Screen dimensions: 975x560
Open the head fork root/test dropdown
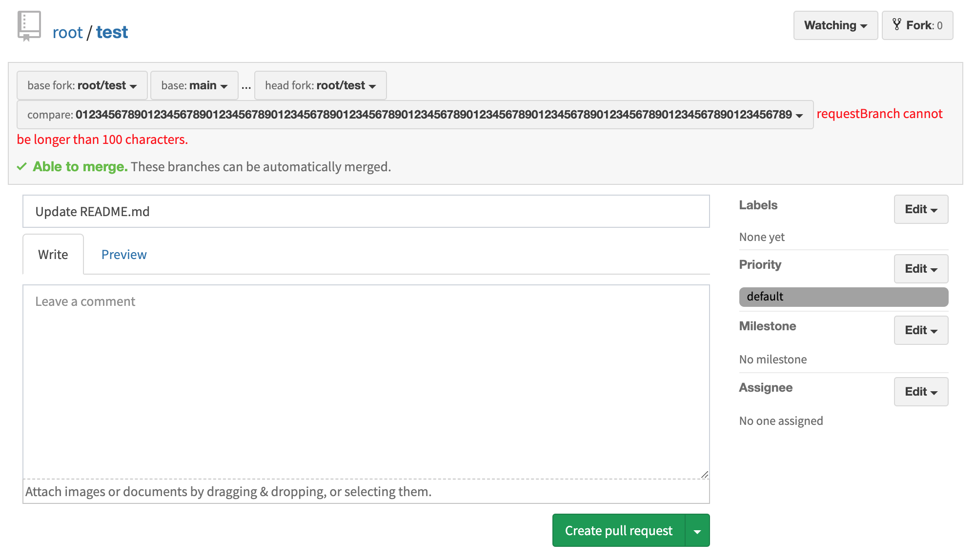pos(320,85)
